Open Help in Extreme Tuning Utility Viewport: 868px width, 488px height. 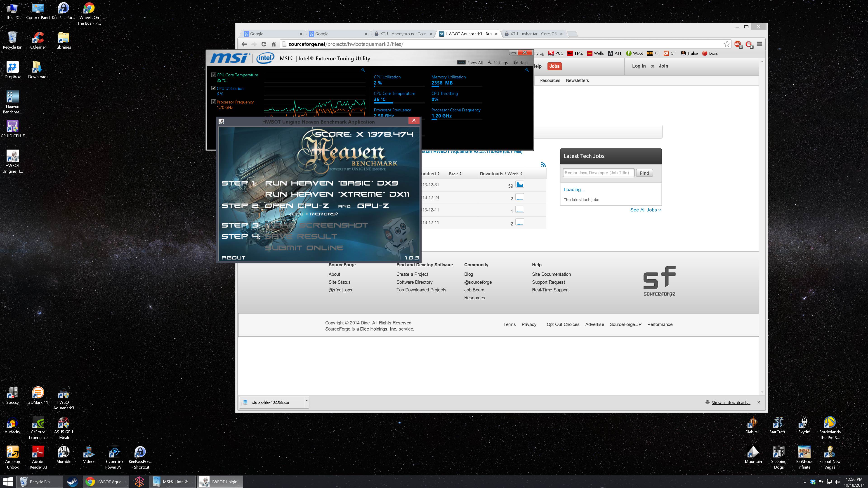point(521,63)
